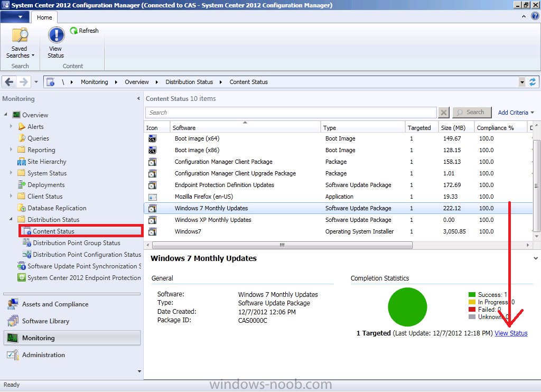Select the Windows XP Monthly Updates row
The image size is (541, 392).
point(338,220)
